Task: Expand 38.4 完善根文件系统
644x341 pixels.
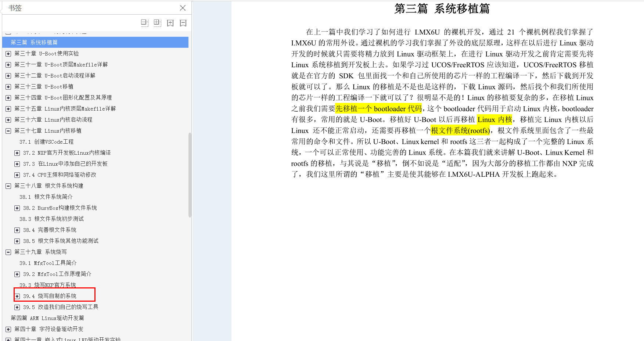Action: (x=17, y=230)
